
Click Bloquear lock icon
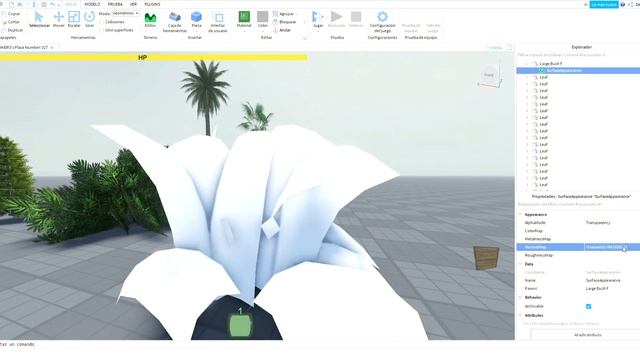276,22
